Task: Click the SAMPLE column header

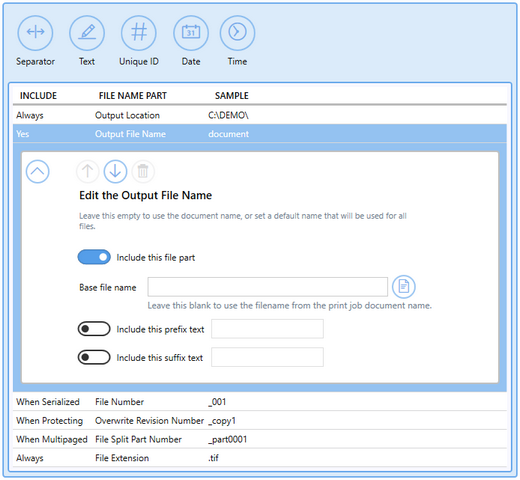Action: pyautogui.click(x=232, y=96)
